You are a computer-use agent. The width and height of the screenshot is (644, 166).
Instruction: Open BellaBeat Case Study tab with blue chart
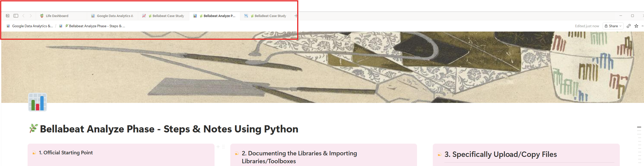(266, 16)
